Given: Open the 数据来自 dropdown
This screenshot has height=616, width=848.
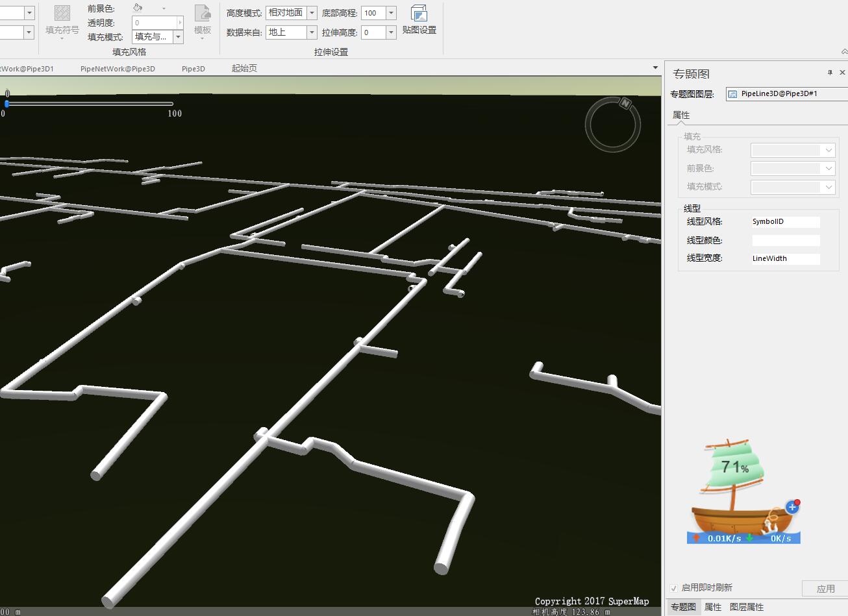Looking at the screenshot, I should click(312, 32).
